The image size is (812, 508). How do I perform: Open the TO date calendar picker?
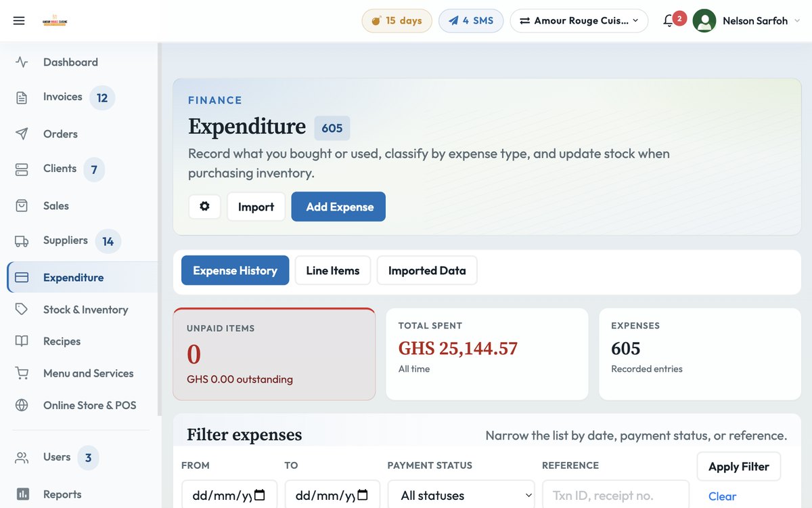[x=362, y=495]
